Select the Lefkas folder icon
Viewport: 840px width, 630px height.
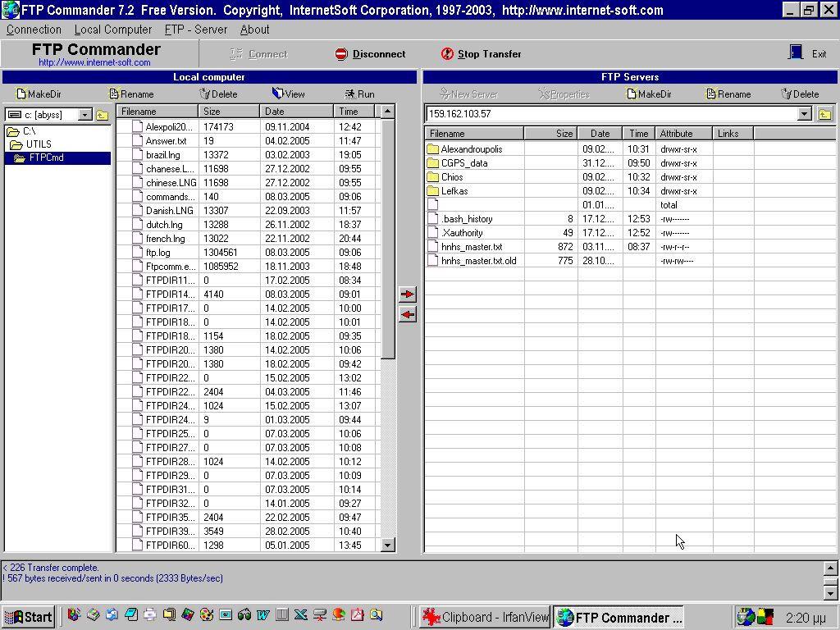[433, 190]
